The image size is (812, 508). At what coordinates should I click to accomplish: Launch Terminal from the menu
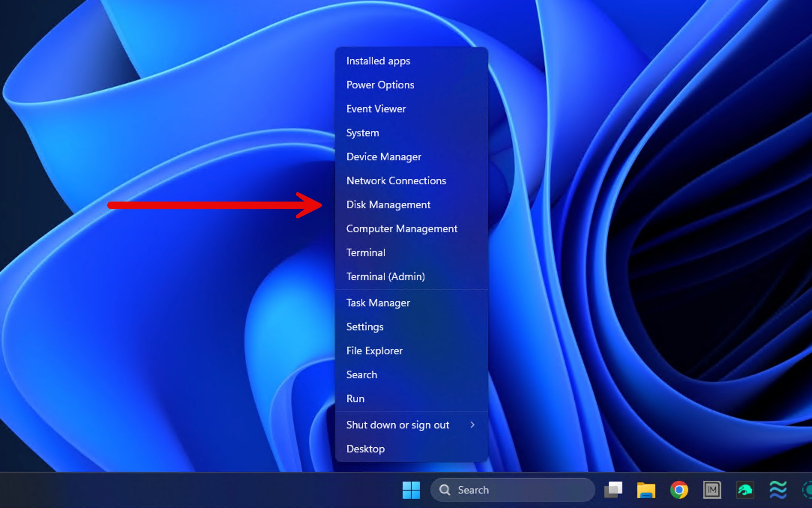411,253
